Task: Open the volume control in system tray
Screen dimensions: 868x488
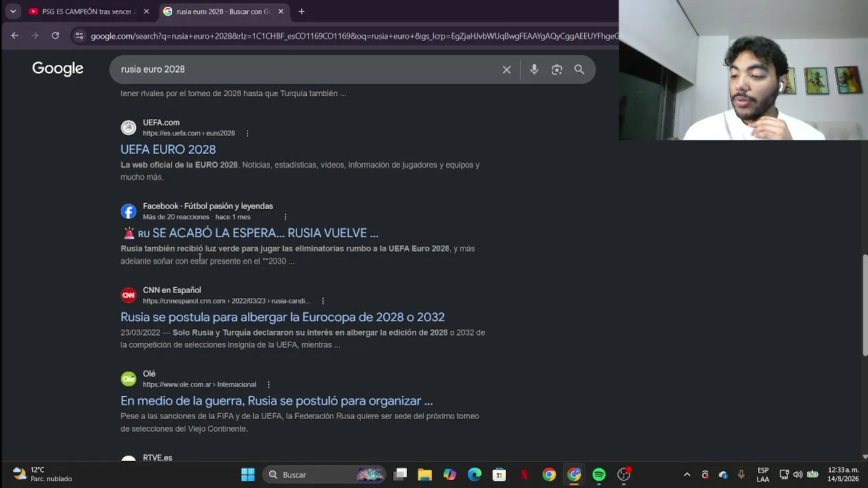Action: [797, 474]
